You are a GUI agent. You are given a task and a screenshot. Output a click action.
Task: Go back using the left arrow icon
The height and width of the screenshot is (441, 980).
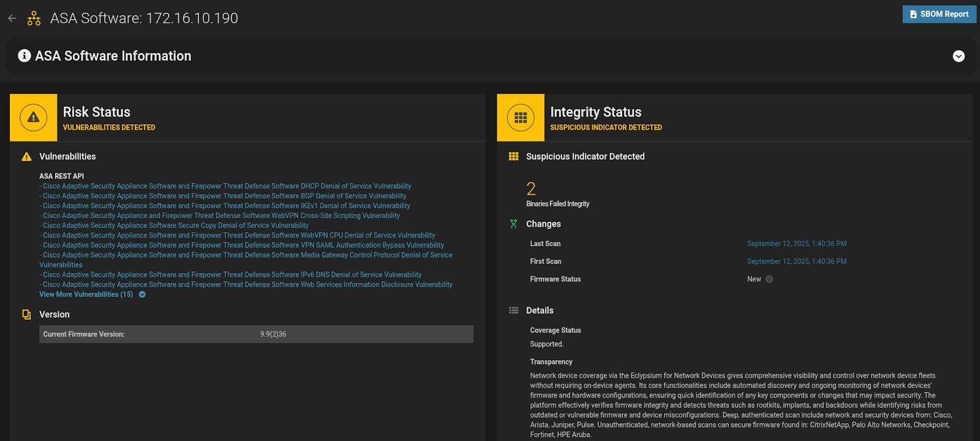click(x=12, y=18)
